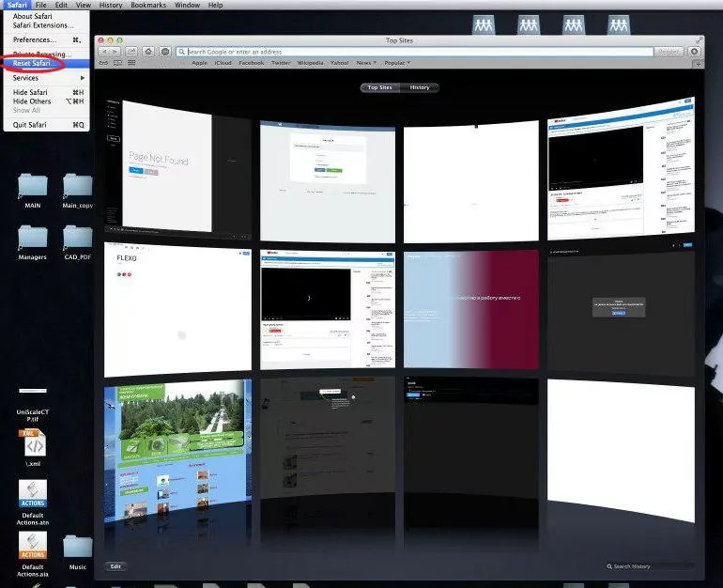Open the iCloud bookmark link

click(223, 63)
